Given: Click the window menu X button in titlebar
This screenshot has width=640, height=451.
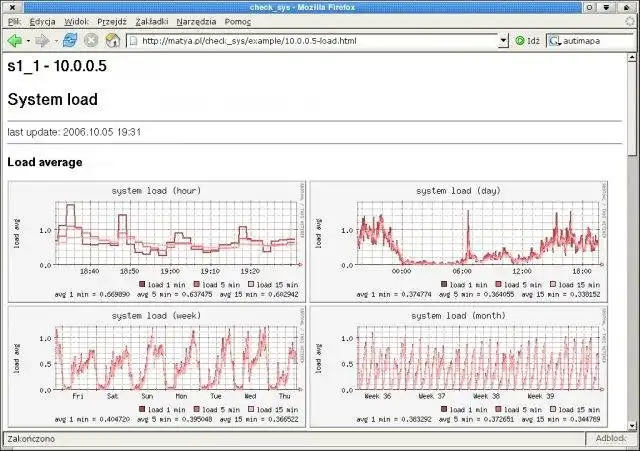Looking at the screenshot, I should pyautogui.click(x=12, y=7).
